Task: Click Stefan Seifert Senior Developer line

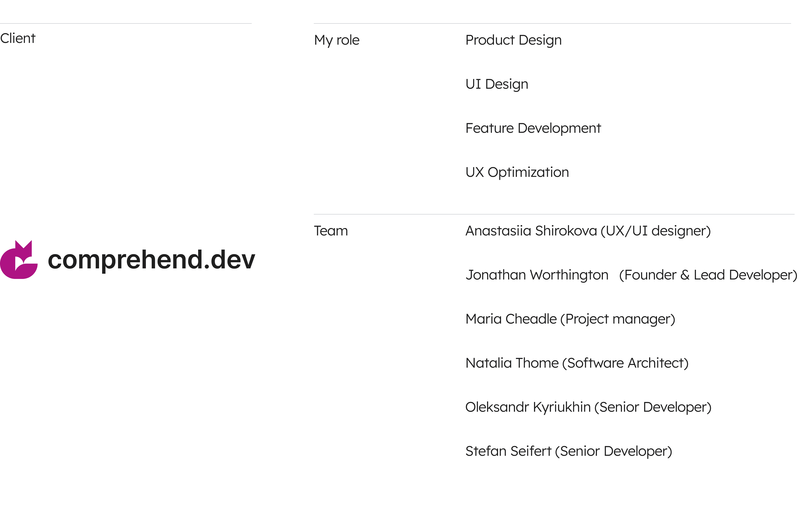Action: click(x=569, y=451)
